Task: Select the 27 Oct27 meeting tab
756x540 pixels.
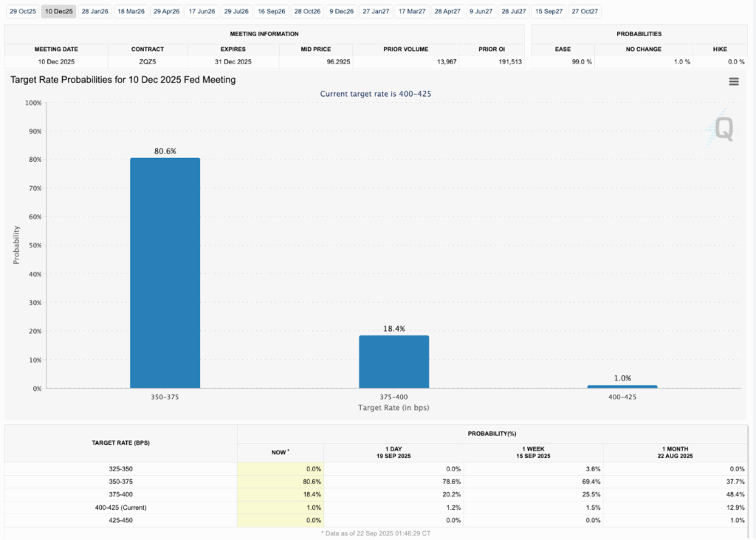Action: [585, 12]
